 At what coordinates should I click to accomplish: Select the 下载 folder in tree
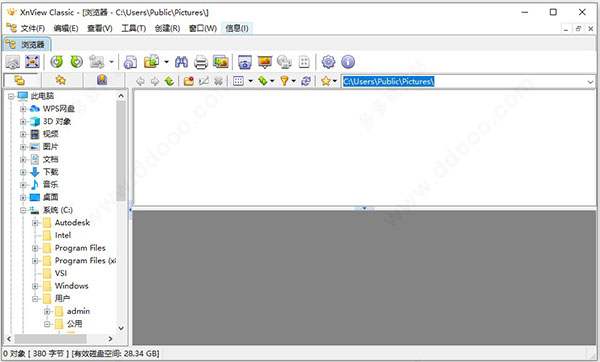coord(50,172)
